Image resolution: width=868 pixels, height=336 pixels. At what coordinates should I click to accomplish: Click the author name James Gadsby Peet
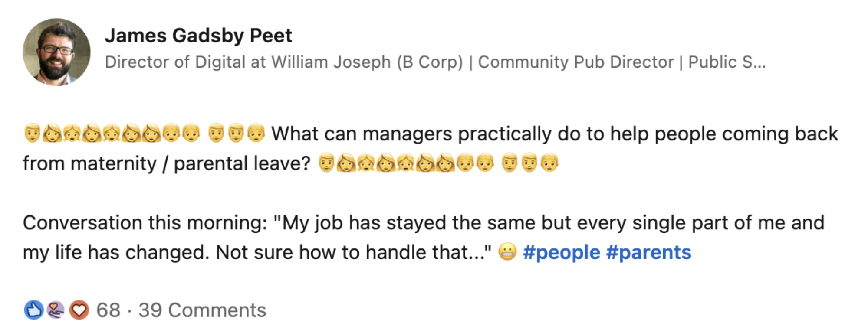(198, 36)
